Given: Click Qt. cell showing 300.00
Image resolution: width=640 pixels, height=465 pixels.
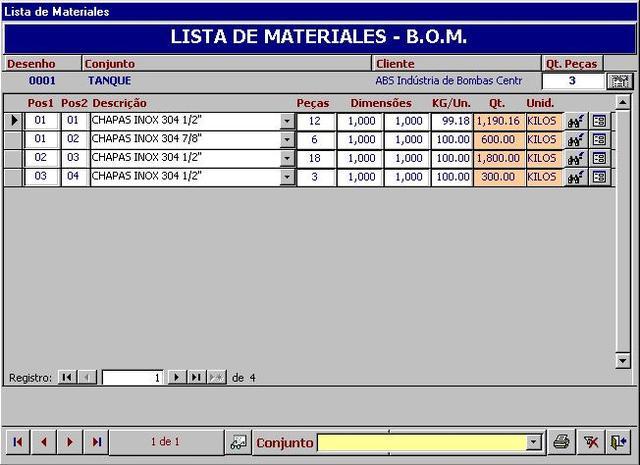Looking at the screenshot, I should (499, 177).
